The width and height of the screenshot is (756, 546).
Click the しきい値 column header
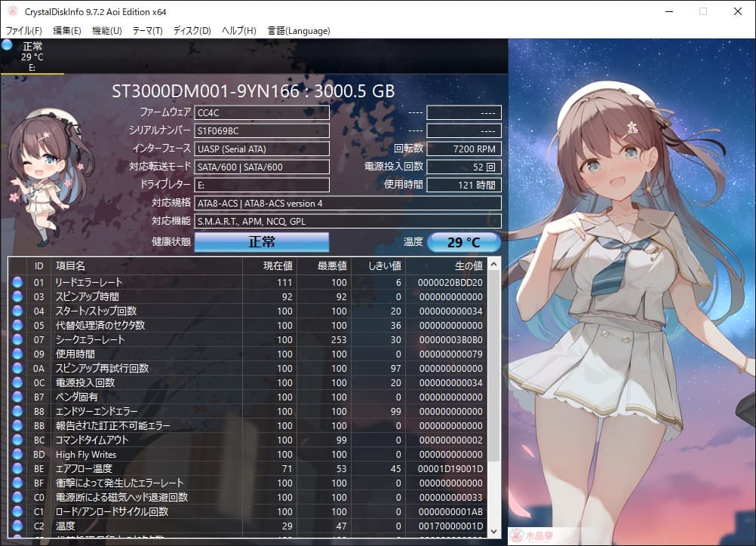379,266
